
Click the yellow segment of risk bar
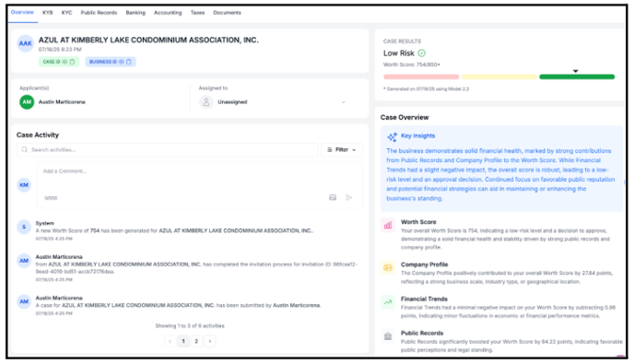[499, 76]
